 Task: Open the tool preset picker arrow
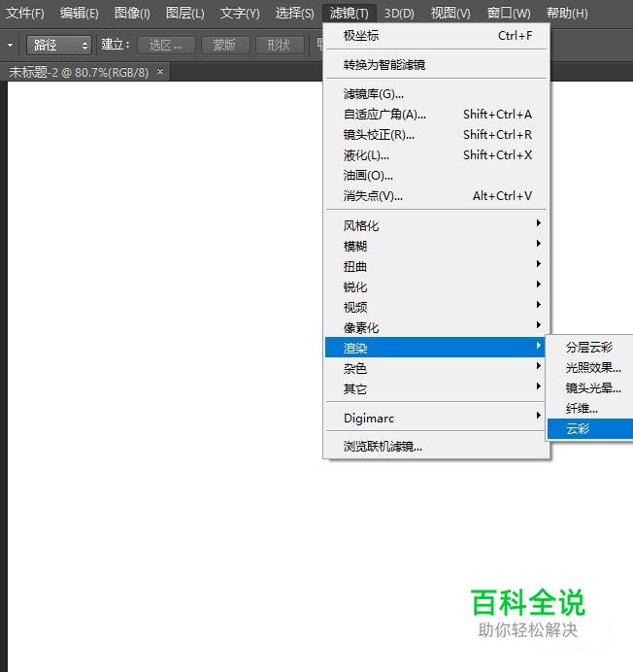click(10, 45)
